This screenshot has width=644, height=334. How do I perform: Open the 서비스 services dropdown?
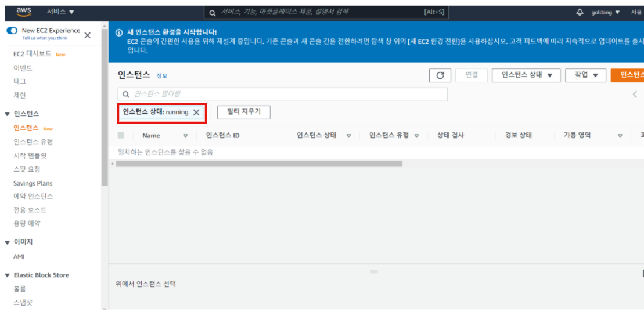[x=60, y=12]
